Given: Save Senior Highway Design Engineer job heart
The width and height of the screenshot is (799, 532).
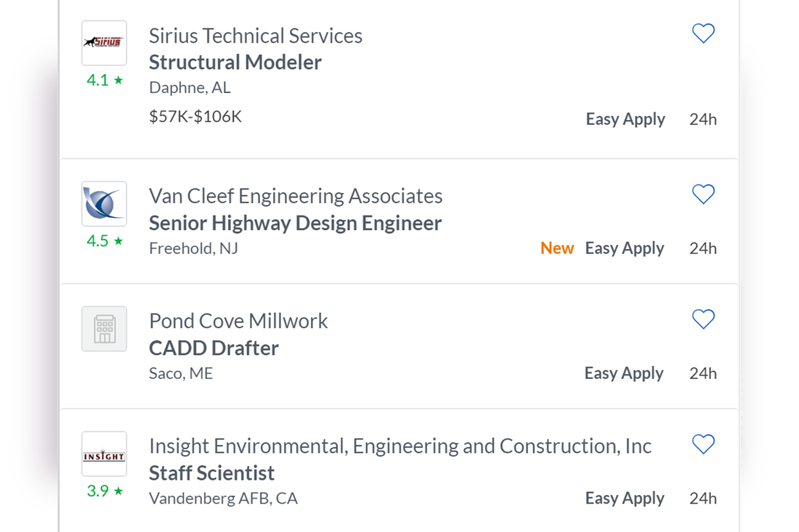Looking at the screenshot, I should 703,194.
